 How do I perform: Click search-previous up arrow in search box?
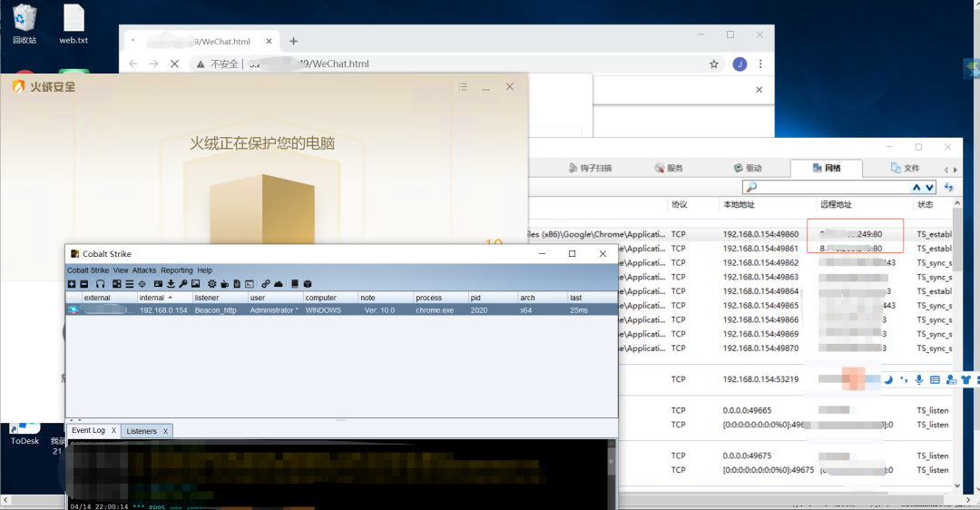pos(916,187)
